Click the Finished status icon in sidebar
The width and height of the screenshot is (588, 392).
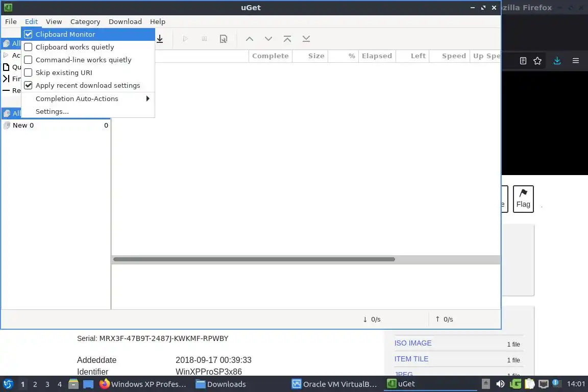6,79
